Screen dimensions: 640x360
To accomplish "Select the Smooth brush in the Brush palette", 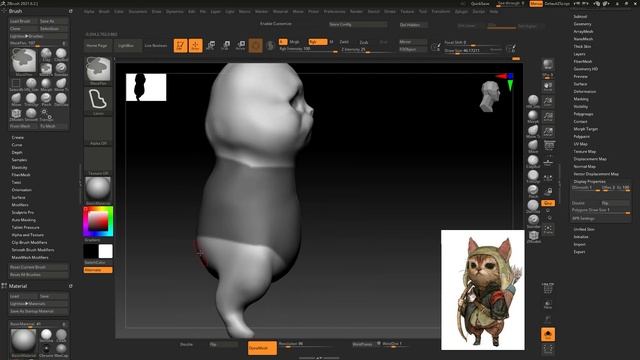I will pyautogui.click(x=31, y=114).
